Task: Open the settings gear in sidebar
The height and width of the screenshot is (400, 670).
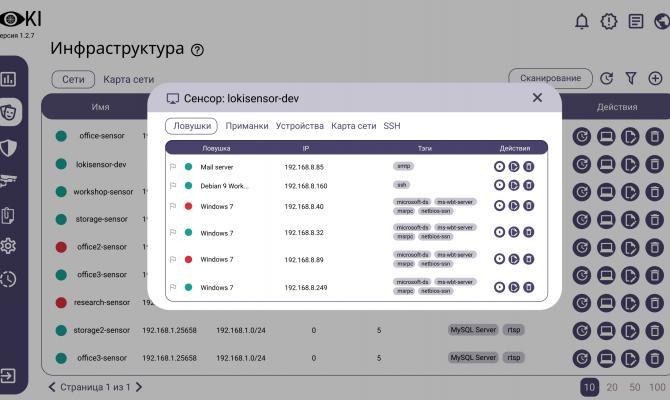Action: (x=8, y=246)
